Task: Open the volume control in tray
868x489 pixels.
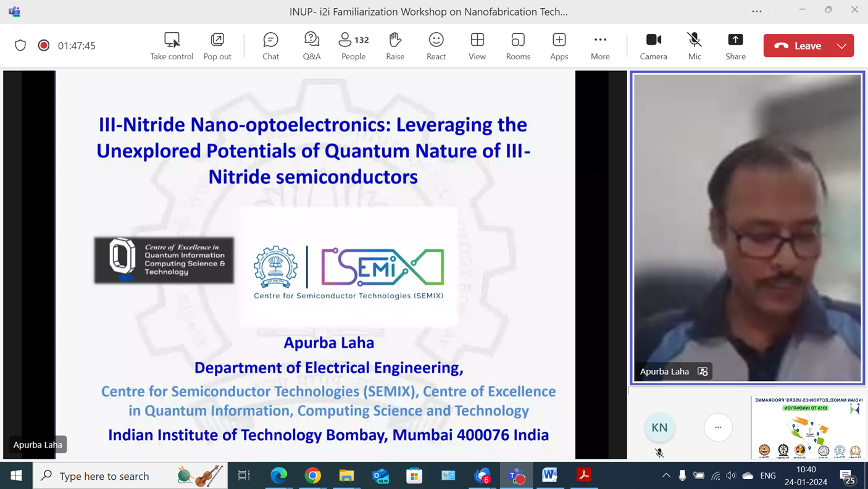Action: (731, 475)
